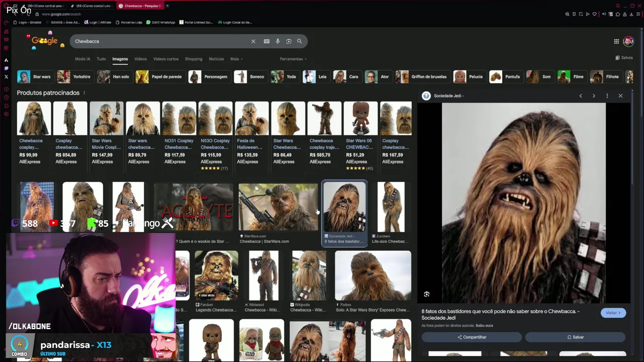
Task: Click the browser toolbar snapshot icon
Action: click(581, 14)
